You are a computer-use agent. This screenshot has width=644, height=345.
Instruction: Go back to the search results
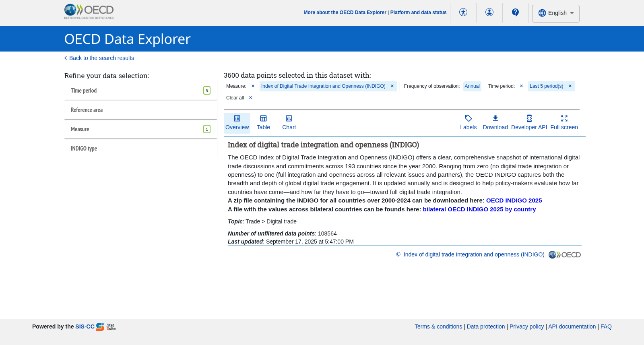tap(99, 58)
